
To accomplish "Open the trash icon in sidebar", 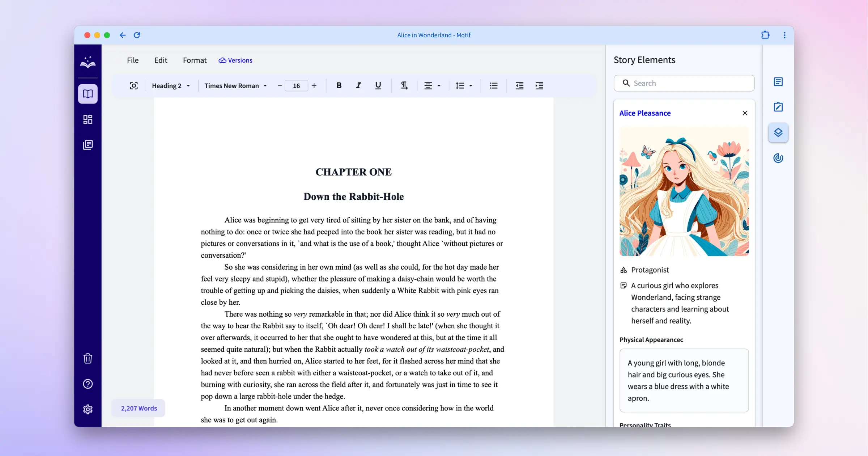I will click(x=88, y=358).
